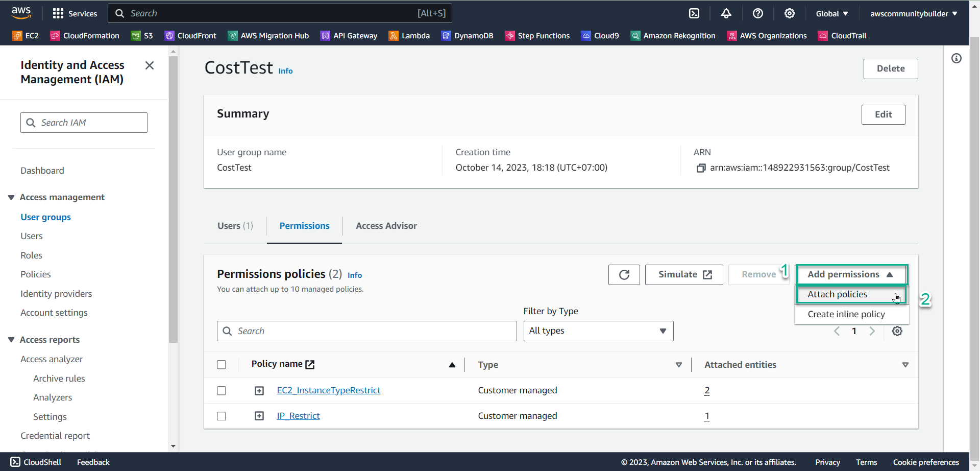Screen dimensions: 980x471
Task: Collapse the Access reports section
Action: pyautogui.click(x=11, y=340)
